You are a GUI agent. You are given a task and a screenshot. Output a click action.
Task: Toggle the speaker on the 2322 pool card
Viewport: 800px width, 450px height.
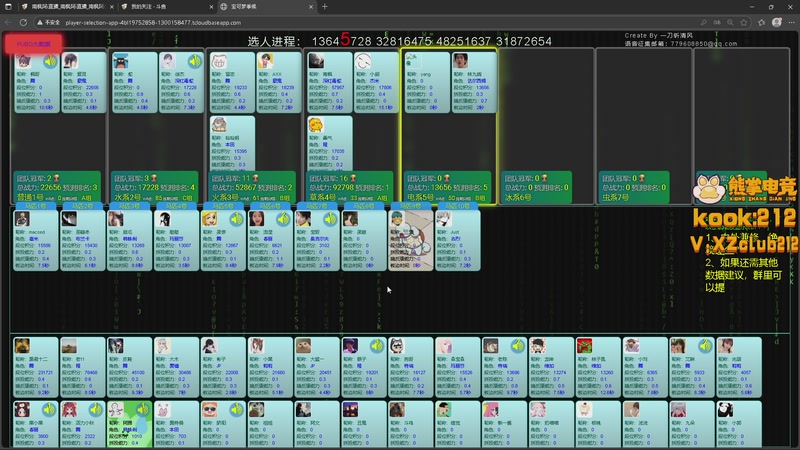tap(95, 410)
